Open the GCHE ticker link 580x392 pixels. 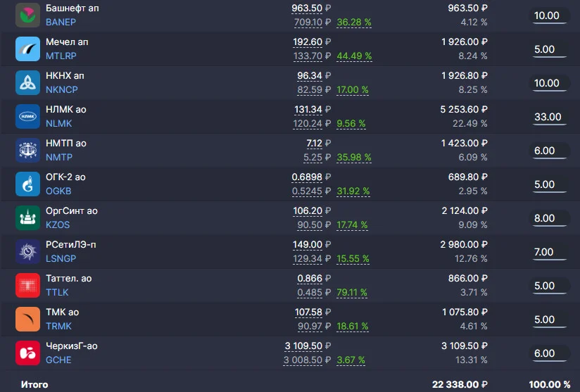coord(58,360)
